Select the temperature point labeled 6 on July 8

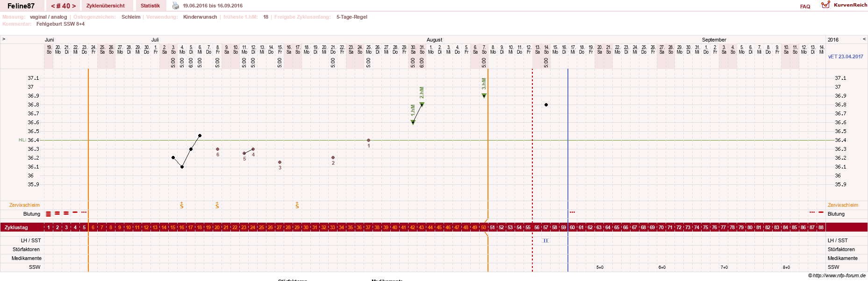tap(217, 149)
